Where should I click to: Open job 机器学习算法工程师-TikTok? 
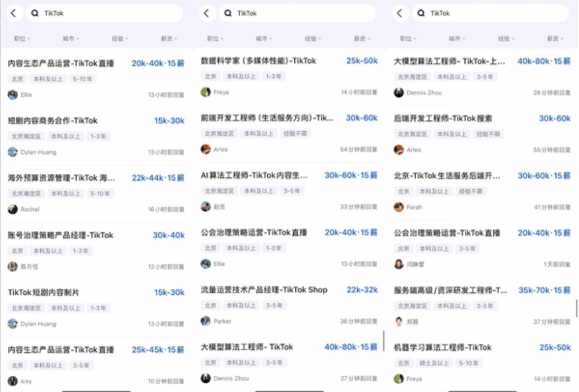443,348
